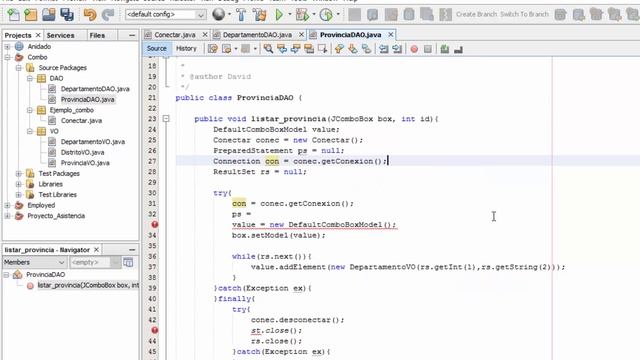Click the browser globe icon

pyautogui.click(x=218, y=15)
